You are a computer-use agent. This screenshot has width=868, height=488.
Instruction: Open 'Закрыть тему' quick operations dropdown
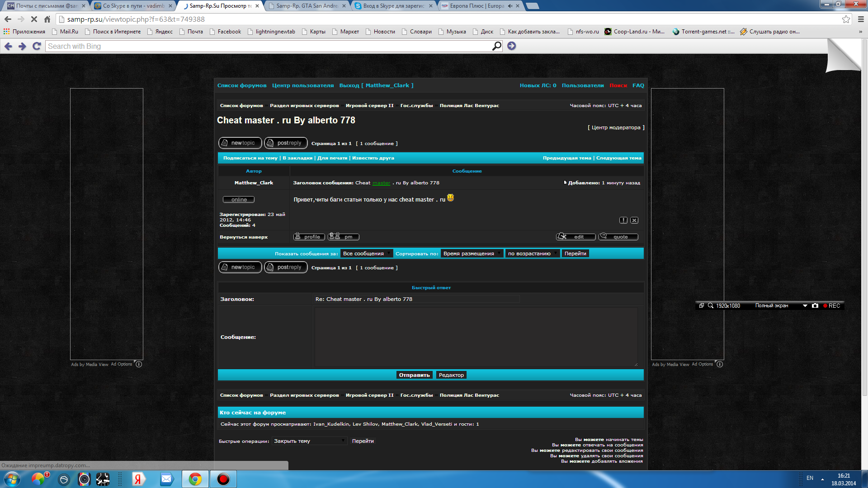coord(309,441)
